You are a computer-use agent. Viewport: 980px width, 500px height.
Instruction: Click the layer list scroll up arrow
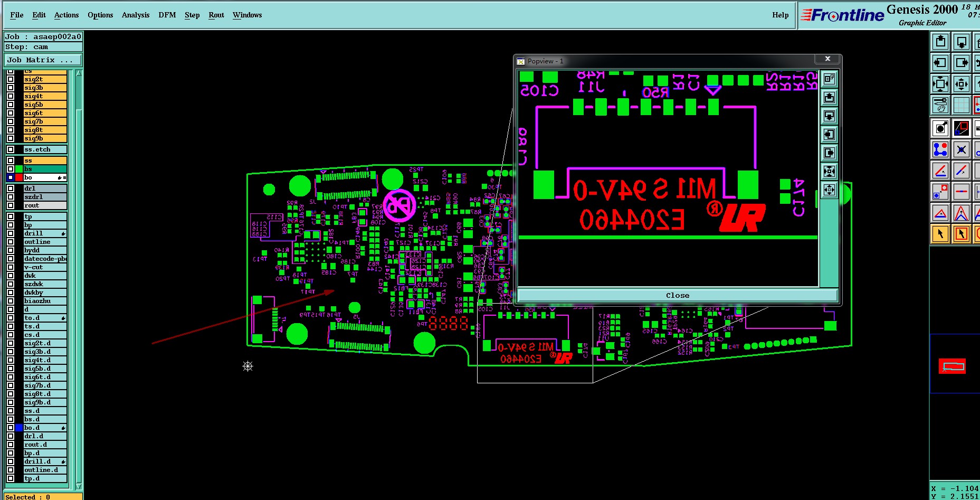coord(79,73)
